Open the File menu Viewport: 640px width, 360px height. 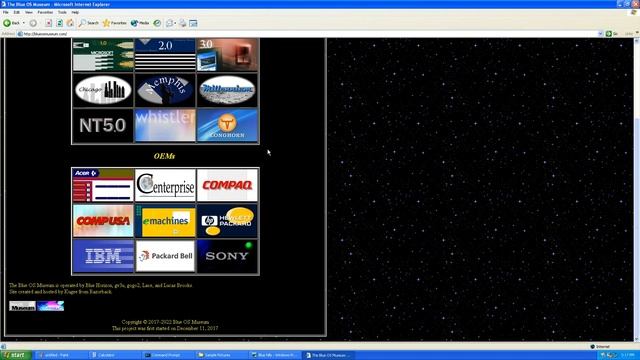[x=6, y=12]
